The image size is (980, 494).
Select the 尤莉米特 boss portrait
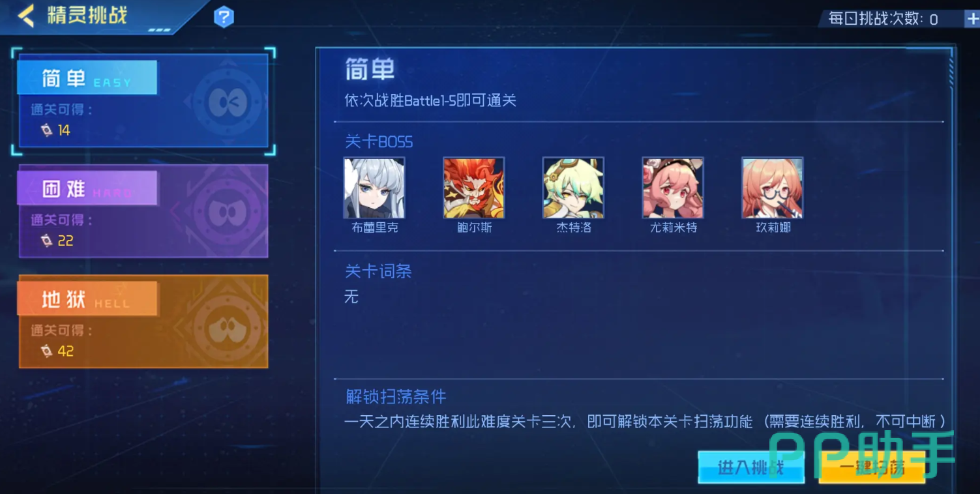pos(673,188)
